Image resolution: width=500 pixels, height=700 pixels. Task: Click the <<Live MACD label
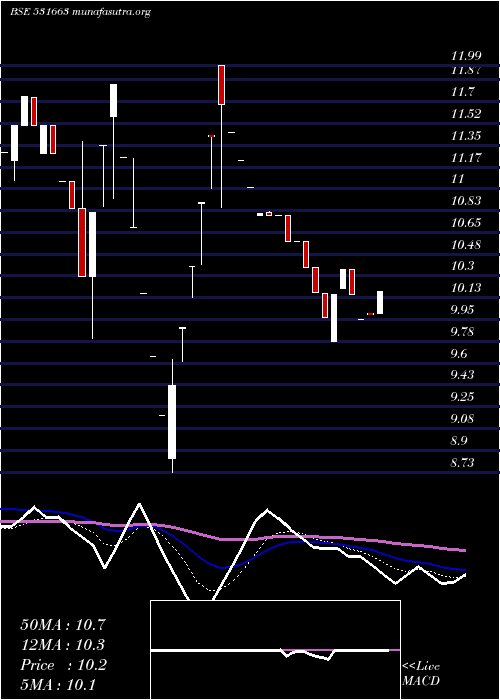421,673
